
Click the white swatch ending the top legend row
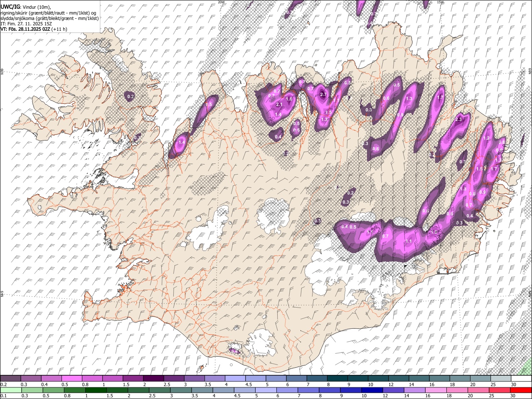[x=521, y=378]
